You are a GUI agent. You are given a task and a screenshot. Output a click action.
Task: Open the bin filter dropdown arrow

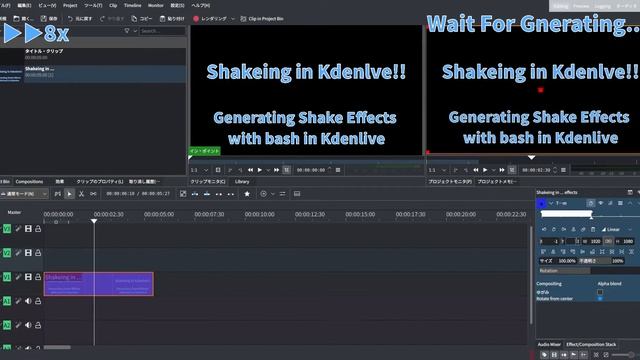coord(135,31)
